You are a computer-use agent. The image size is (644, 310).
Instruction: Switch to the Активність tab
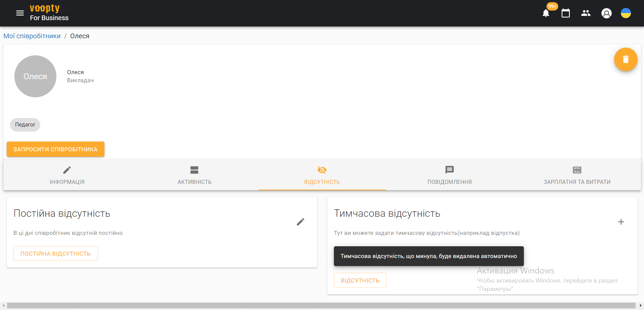pyautogui.click(x=194, y=175)
